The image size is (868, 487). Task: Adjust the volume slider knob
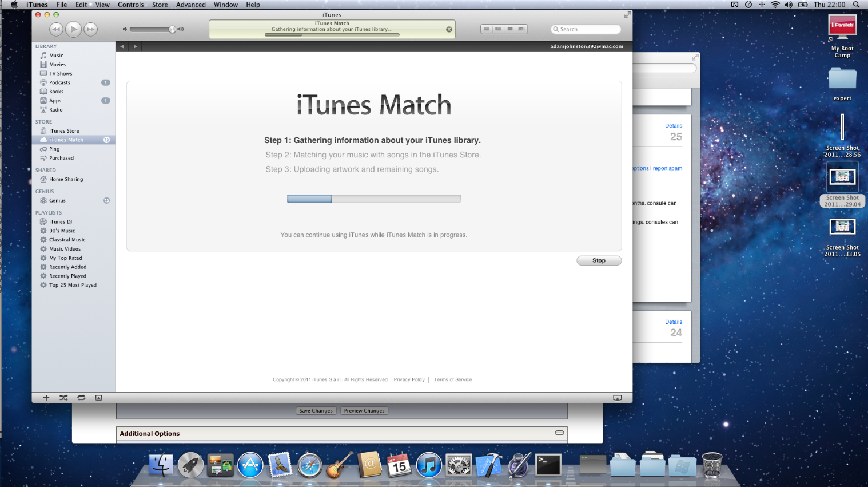[172, 29]
